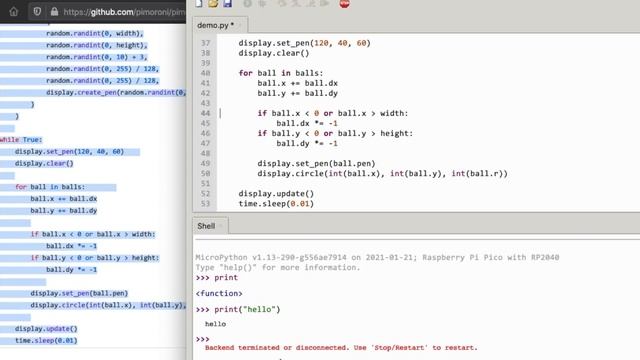Click 'display.create_pen(random.randint' in browser code
Image resolution: width=640 pixels, height=360 pixels.
pyautogui.click(x=116, y=93)
